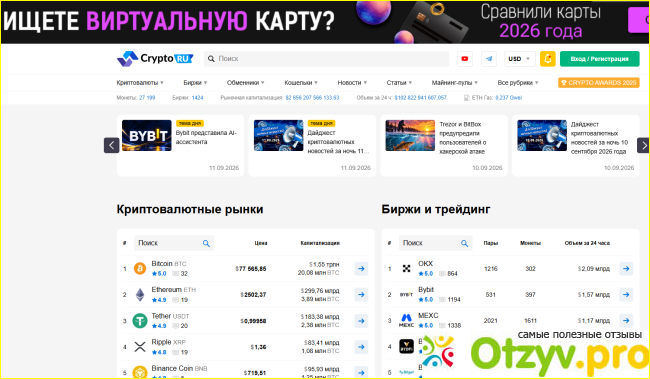Sort markets by Капитализация column header

320,243
